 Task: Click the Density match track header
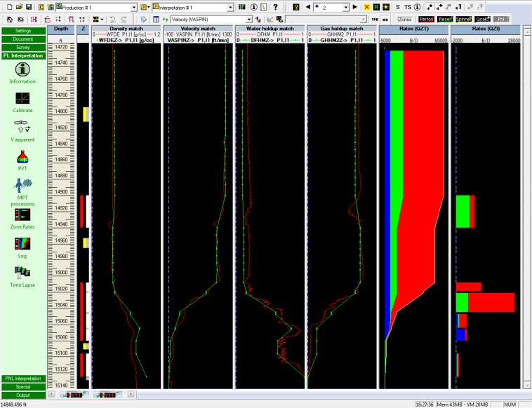(x=126, y=29)
